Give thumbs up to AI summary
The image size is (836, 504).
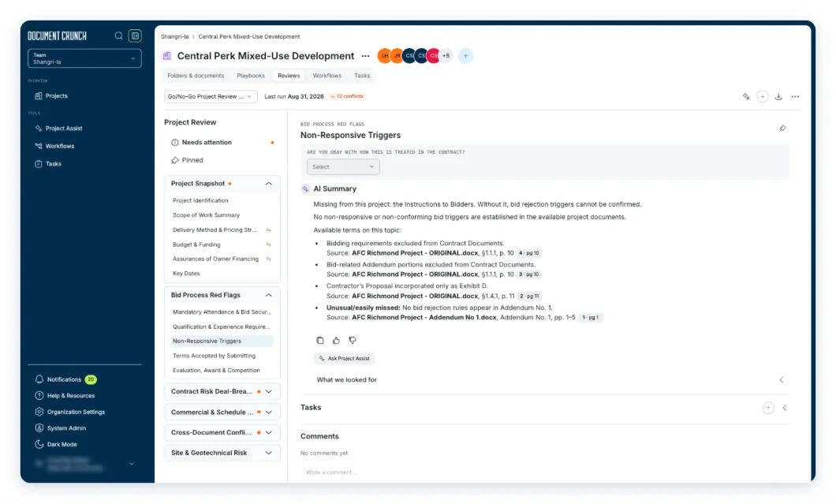coord(336,341)
